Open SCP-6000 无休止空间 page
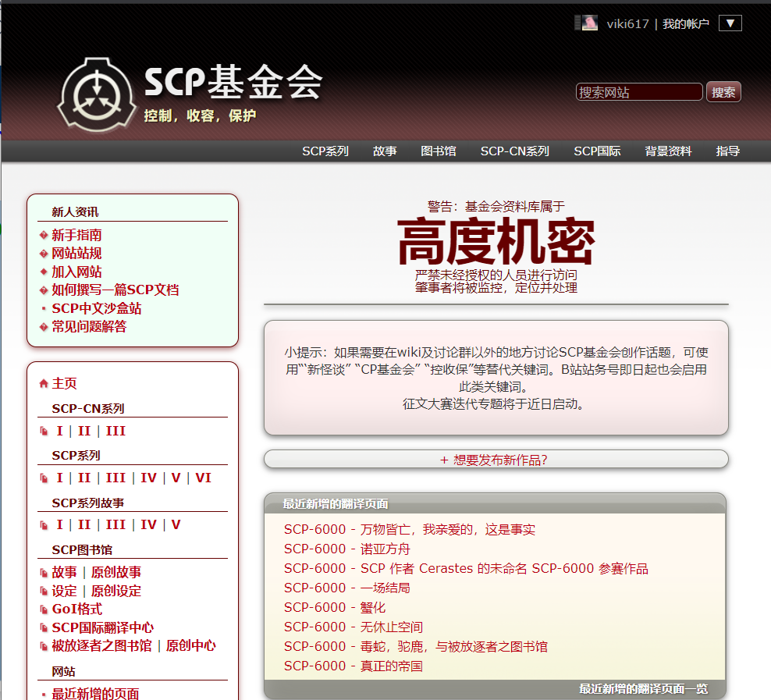 (x=354, y=627)
